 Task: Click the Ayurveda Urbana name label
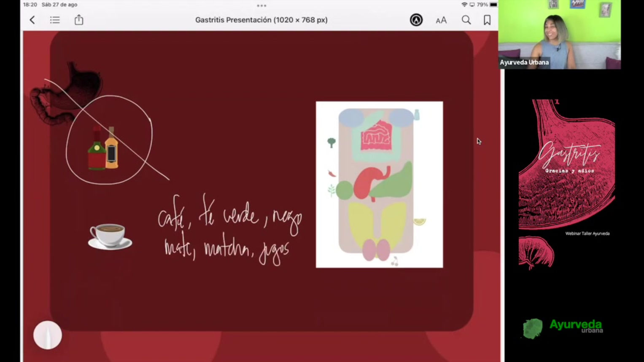tap(524, 62)
